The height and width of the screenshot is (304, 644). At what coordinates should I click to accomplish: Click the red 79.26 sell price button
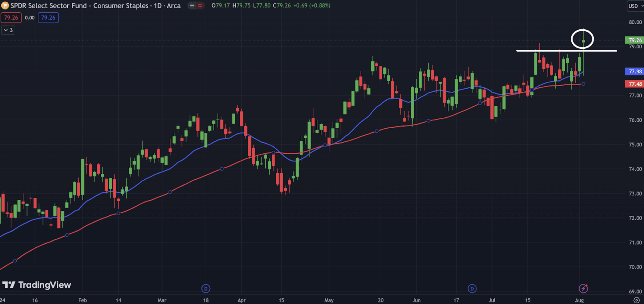(11, 18)
